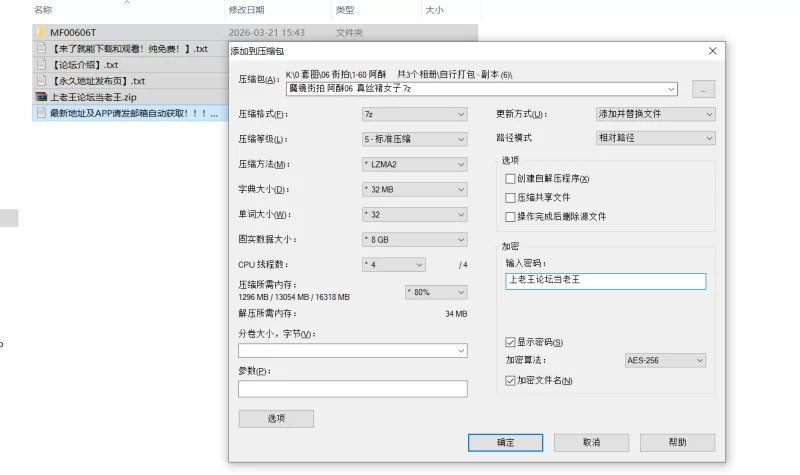Click the 确定 button
Image resolution: width=800 pixels, height=475 pixels.
coord(506,442)
